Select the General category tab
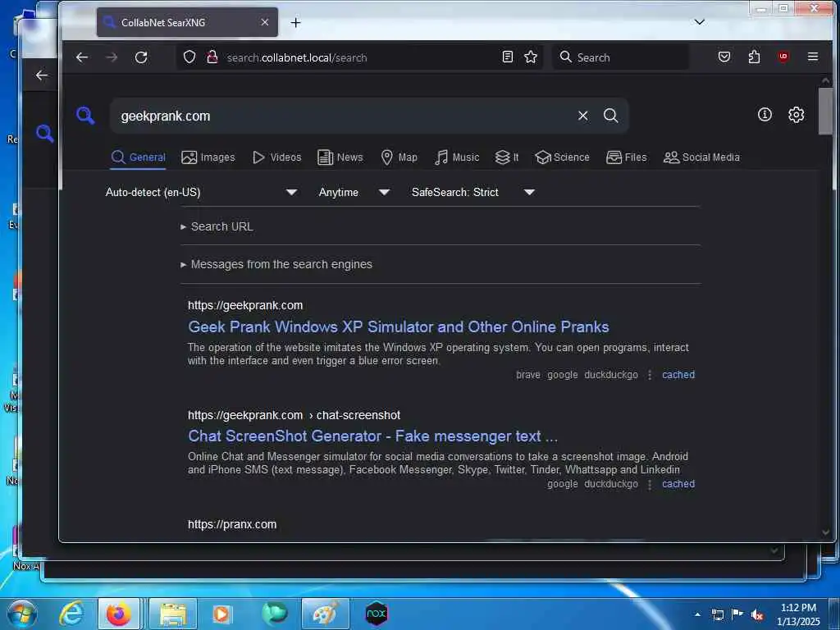 138,157
